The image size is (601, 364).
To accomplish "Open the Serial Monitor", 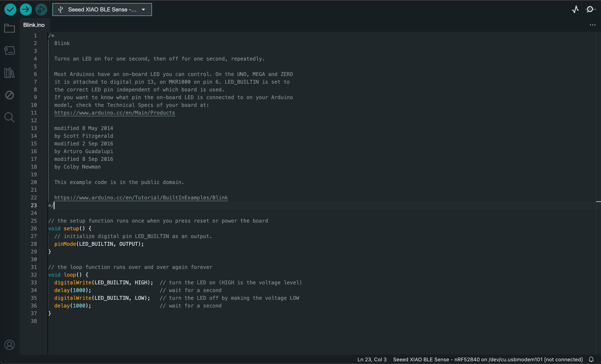I will coord(591,10).
